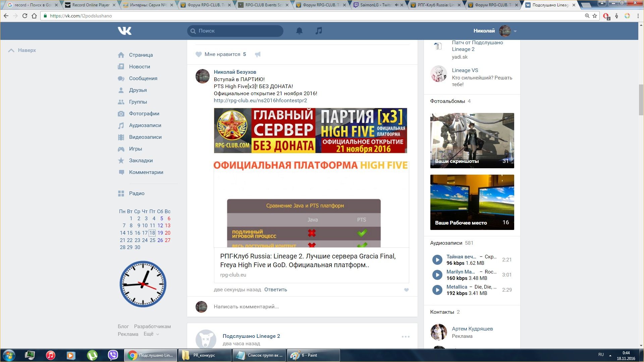Open Николай Безухов profile link

(x=235, y=72)
